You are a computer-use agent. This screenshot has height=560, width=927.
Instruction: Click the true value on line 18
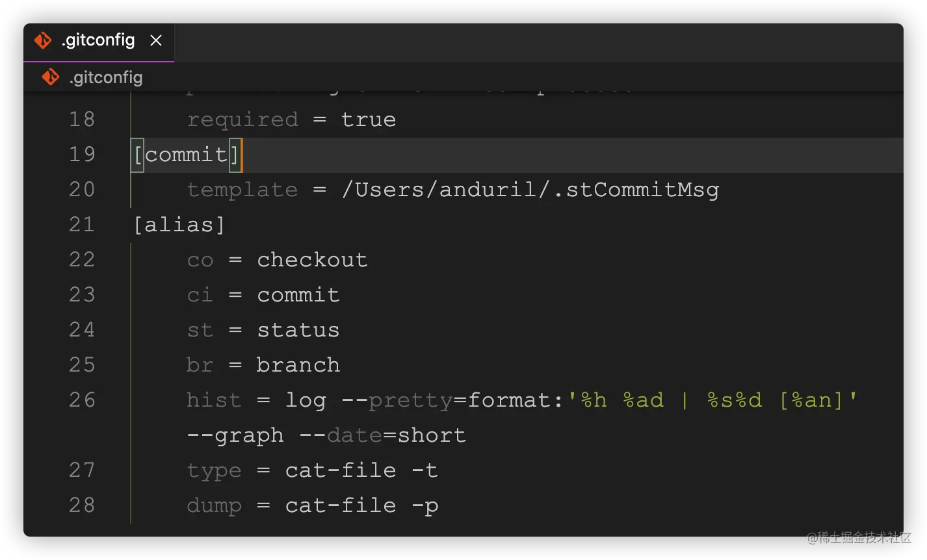(369, 120)
